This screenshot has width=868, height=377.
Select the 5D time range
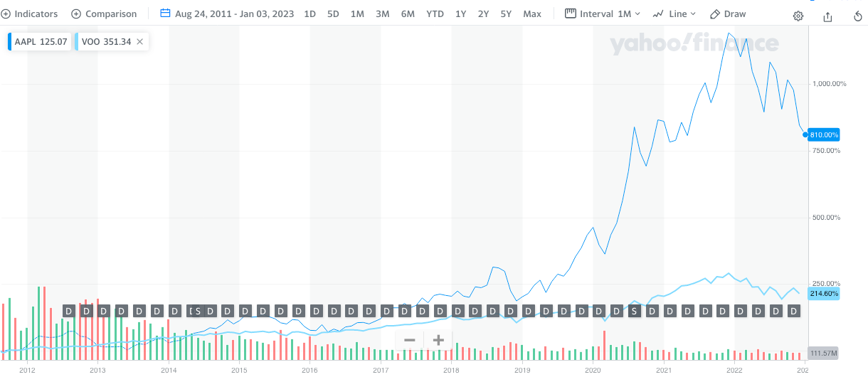333,14
